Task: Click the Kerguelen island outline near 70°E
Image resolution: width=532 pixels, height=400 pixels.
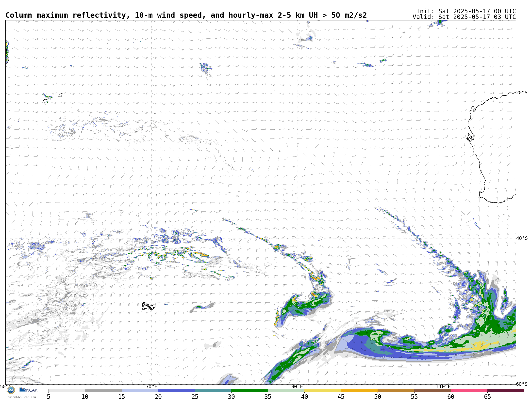Action: coord(148,306)
